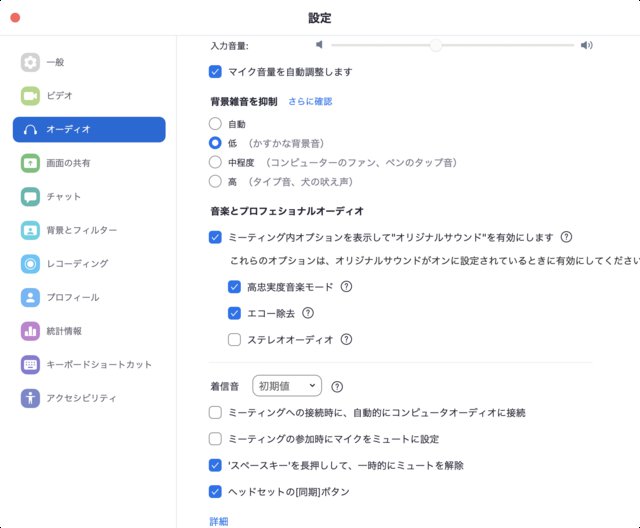Screen dimensions: 640x528
Task: Open 詳細 advanced audio settings link
Action: click(x=219, y=521)
